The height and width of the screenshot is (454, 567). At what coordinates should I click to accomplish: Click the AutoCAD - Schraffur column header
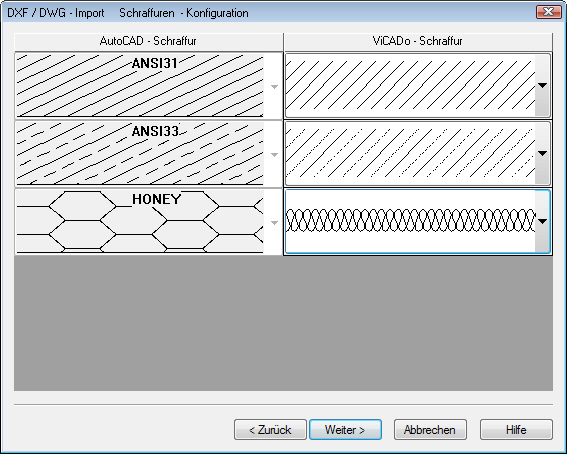pyautogui.click(x=148, y=41)
